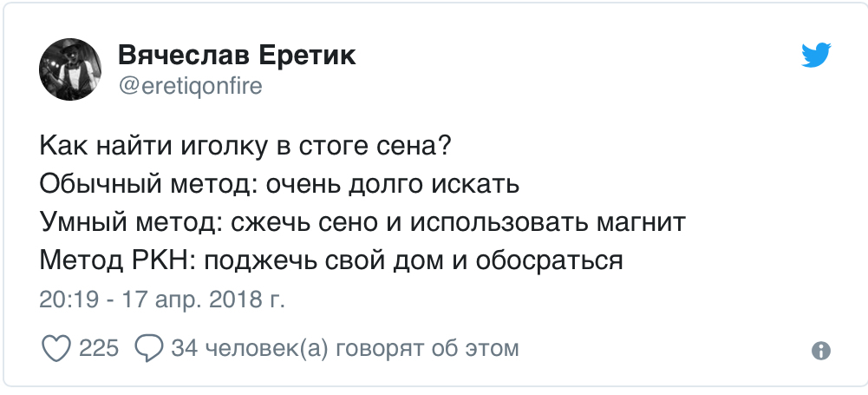The width and height of the screenshot is (868, 395).
Task: Like the tweet using the heart icon
Action: pos(55,349)
